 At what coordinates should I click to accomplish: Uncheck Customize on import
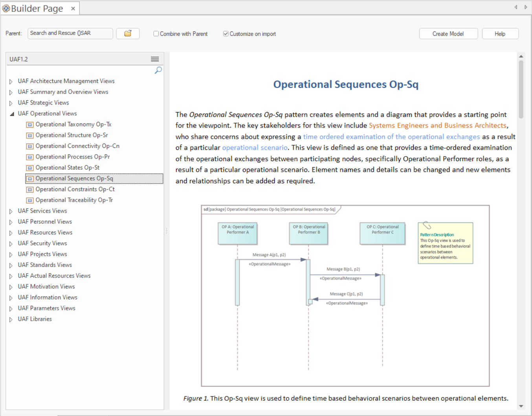pyautogui.click(x=226, y=34)
